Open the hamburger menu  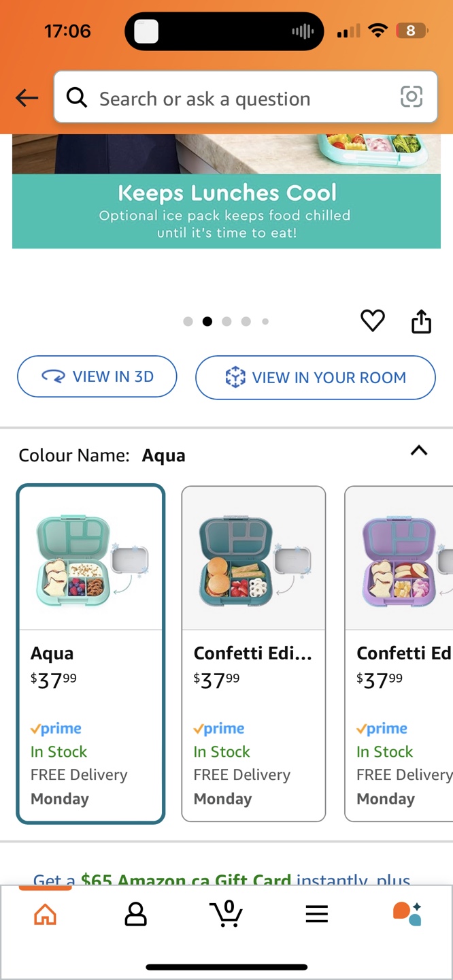tap(316, 914)
